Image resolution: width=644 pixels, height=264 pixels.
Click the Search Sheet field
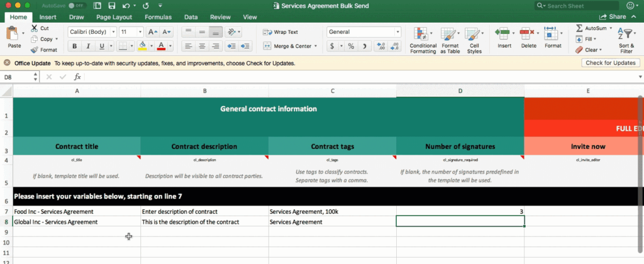(x=577, y=6)
